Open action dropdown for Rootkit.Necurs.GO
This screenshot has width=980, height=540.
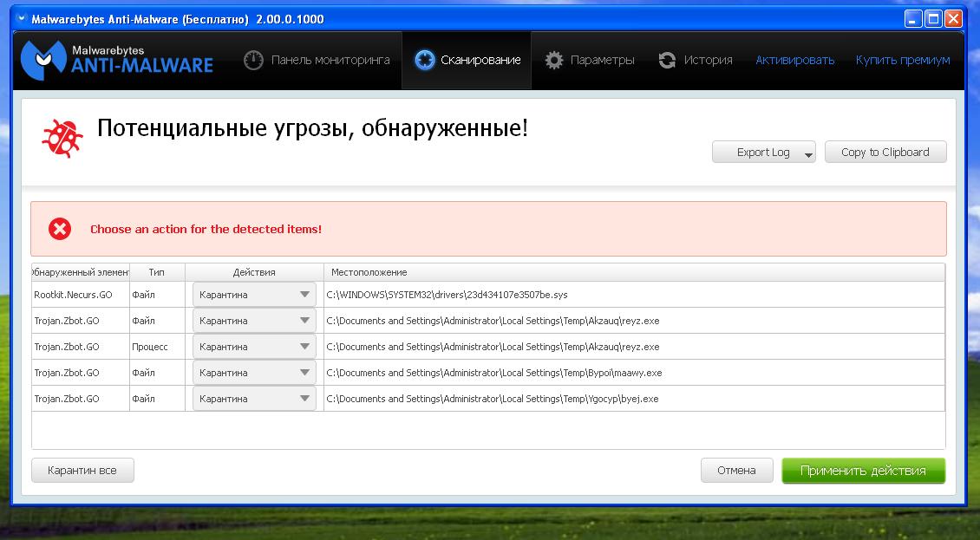point(253,295)
